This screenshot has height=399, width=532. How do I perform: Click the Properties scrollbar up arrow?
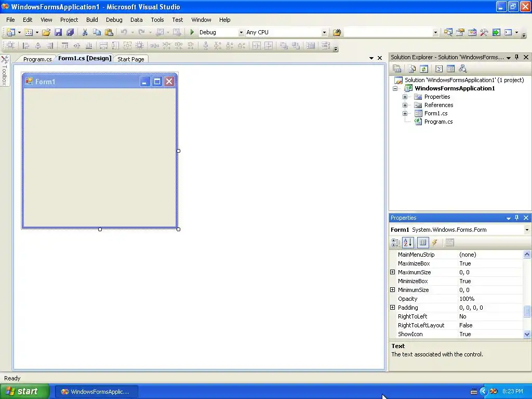[x=527, y=254]
